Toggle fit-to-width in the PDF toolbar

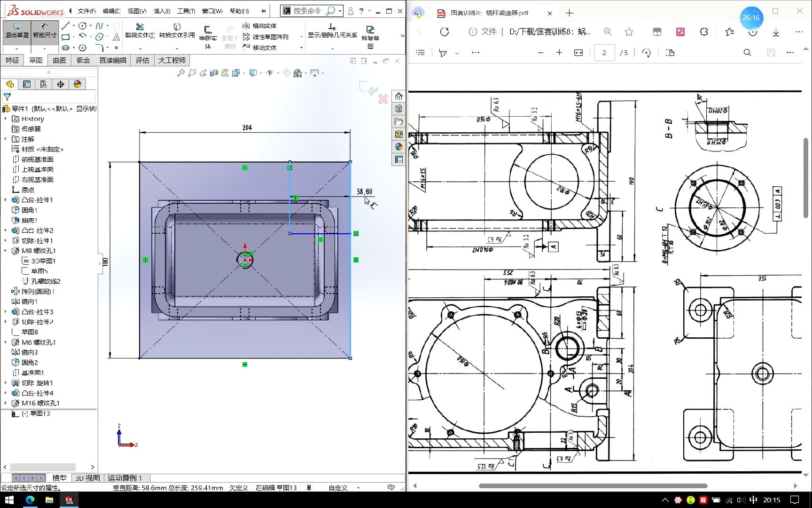point(578,53)
